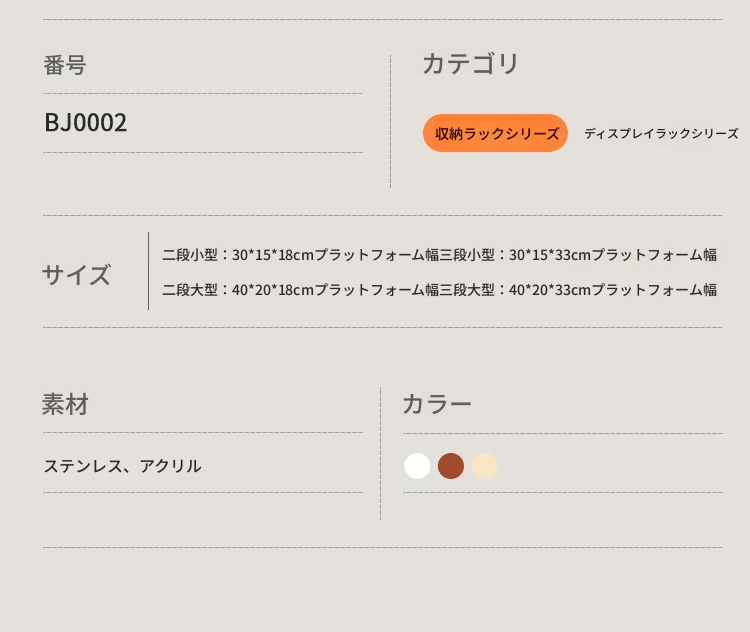Click the dashed divider between 番号 and カテゴリ
The height and width of the screenshot is (632, 750).
(x=390, y=121)
